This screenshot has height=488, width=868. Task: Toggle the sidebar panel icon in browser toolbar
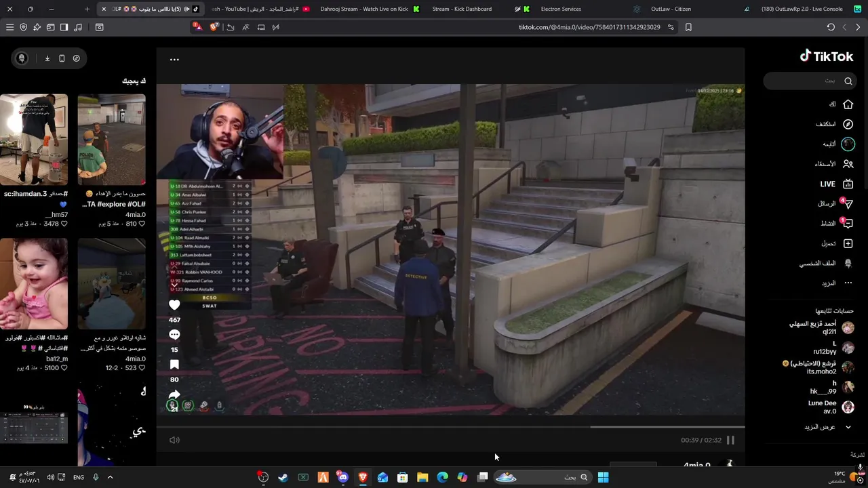click(x=64, y=27)
